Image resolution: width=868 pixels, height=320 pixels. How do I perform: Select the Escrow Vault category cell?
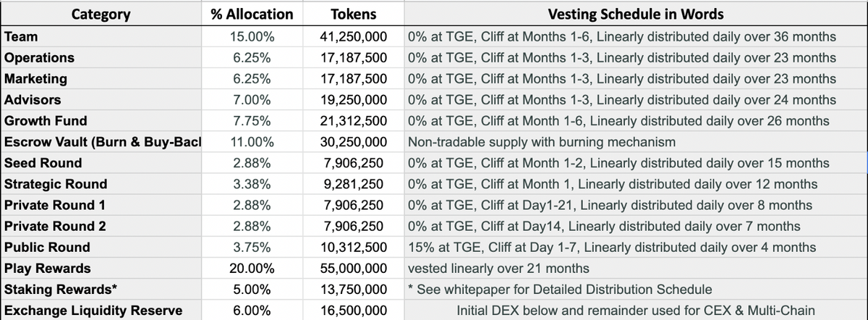pyautogui.click(x=101, y=142)
